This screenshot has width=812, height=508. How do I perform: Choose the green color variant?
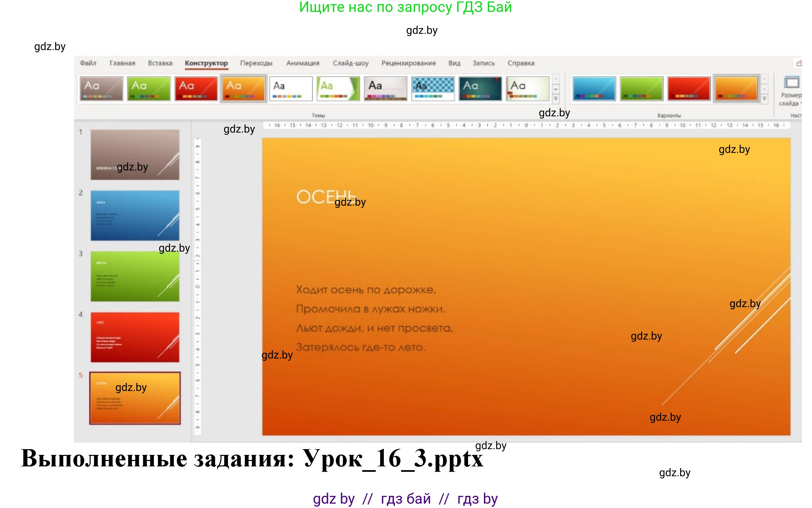pos(642,89)
